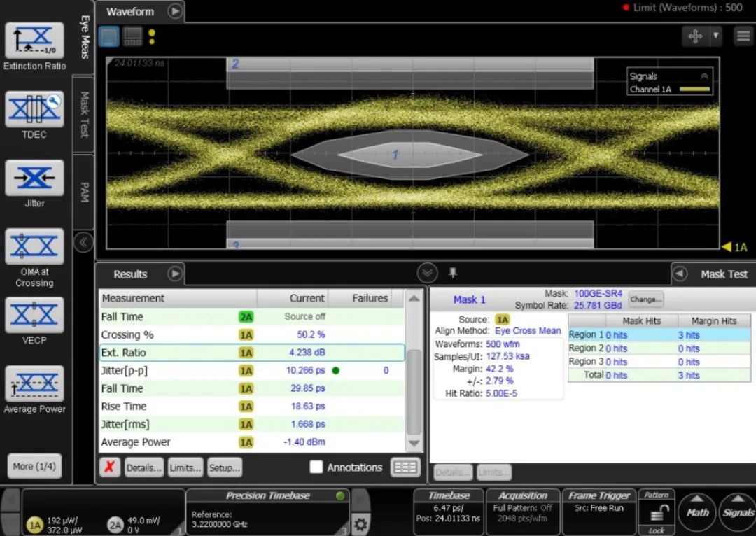This screenshot has height=536, width=756.
Task: Open dropdown arrow beside the pan tool
Action: tap(715, 36)
